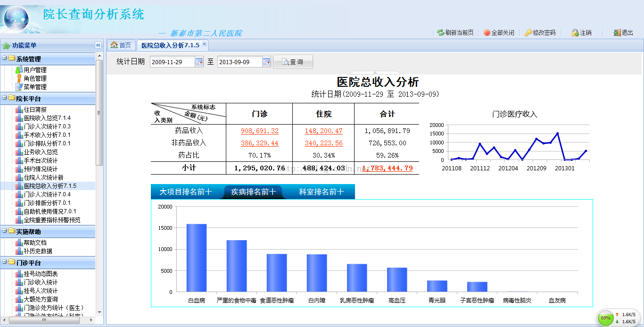Click the sidebar scroll up arrow

pos(99,55)
